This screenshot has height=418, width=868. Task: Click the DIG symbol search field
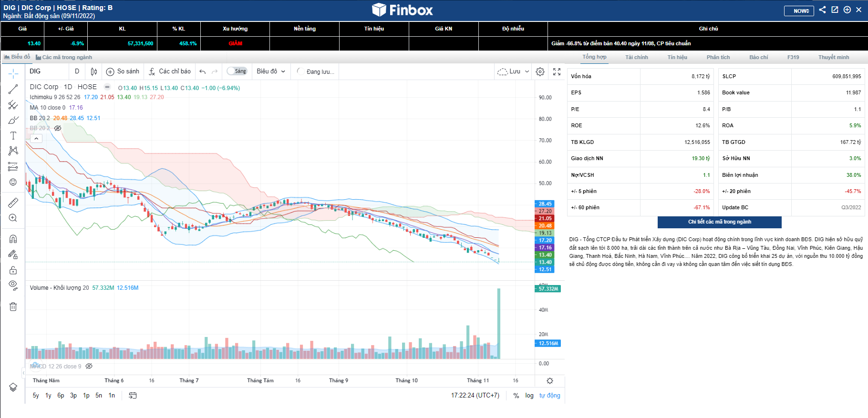(47, 71)
